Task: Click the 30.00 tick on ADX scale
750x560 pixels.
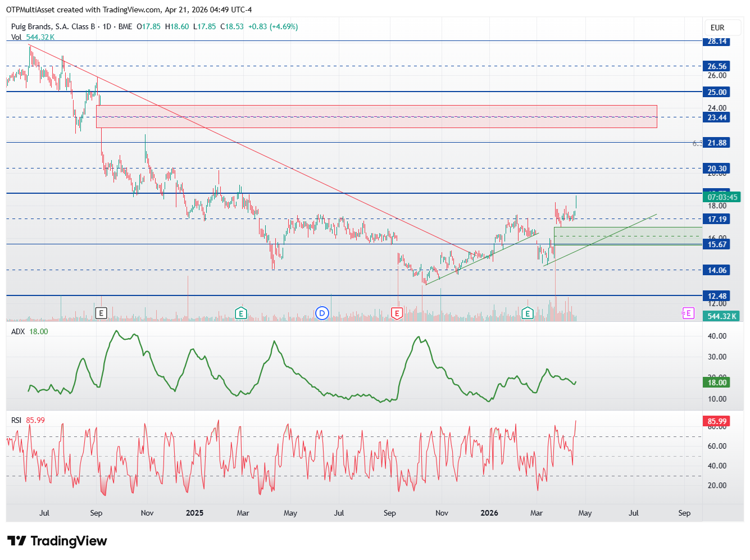Action: point(717,357)
